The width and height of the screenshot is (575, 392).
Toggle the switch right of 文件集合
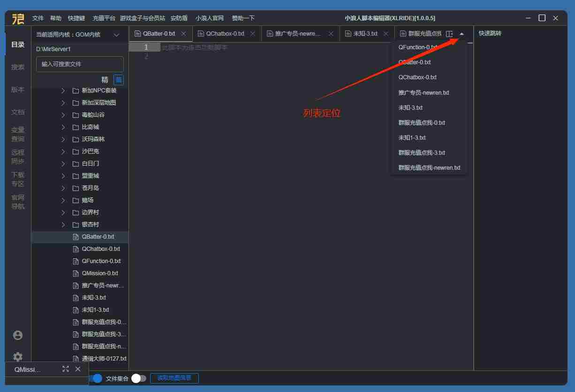pyautogui.click(x=138, y=378)
